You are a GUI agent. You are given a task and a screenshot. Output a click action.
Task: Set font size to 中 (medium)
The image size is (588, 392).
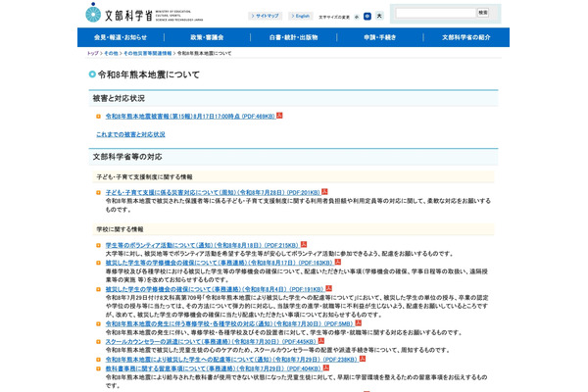click(x=367, y=16)
